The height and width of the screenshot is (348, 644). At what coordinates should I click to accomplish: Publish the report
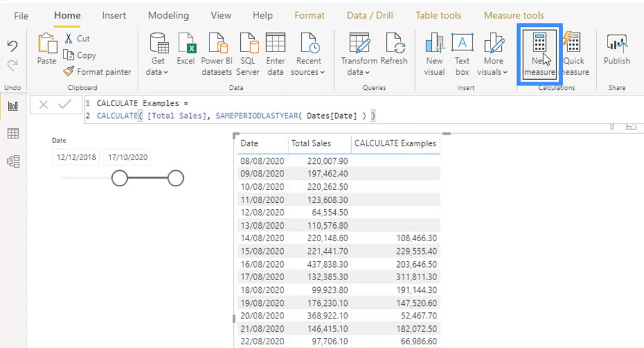click(x=617, y=49)
